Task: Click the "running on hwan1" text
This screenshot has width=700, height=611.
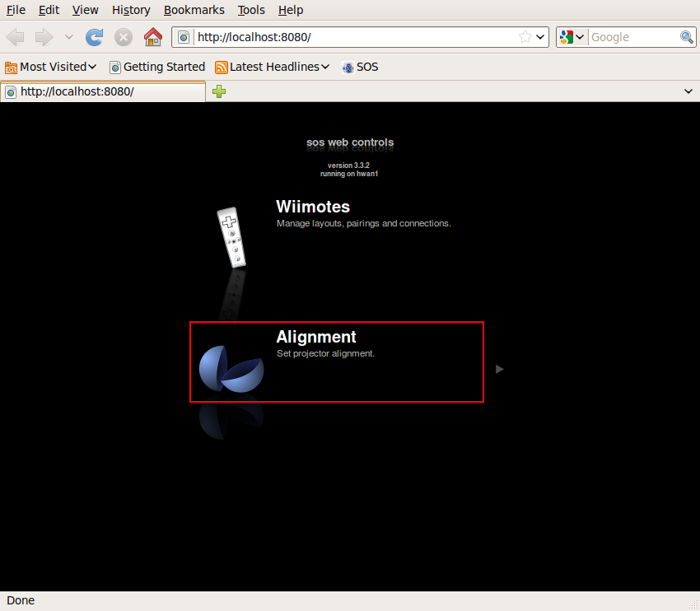Action: coord(349,174)
